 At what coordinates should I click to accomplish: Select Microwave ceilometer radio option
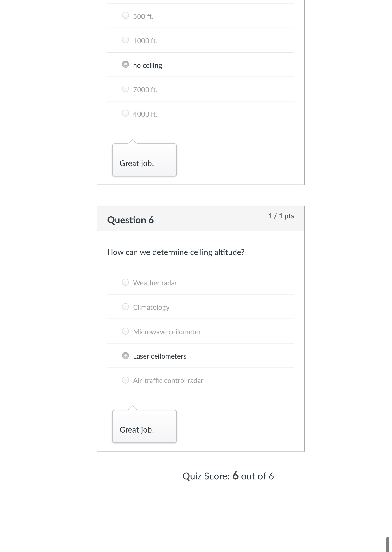126,331
